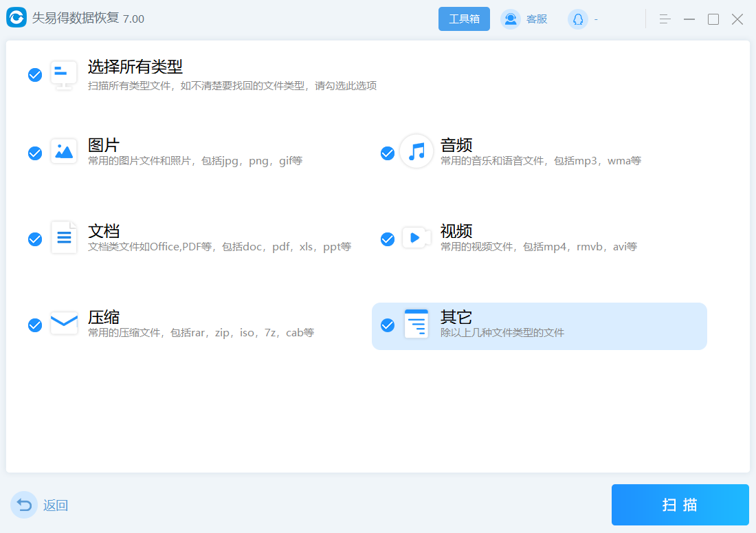
Task: Open the 工具箱 toolbox
Action: (464, 19)
